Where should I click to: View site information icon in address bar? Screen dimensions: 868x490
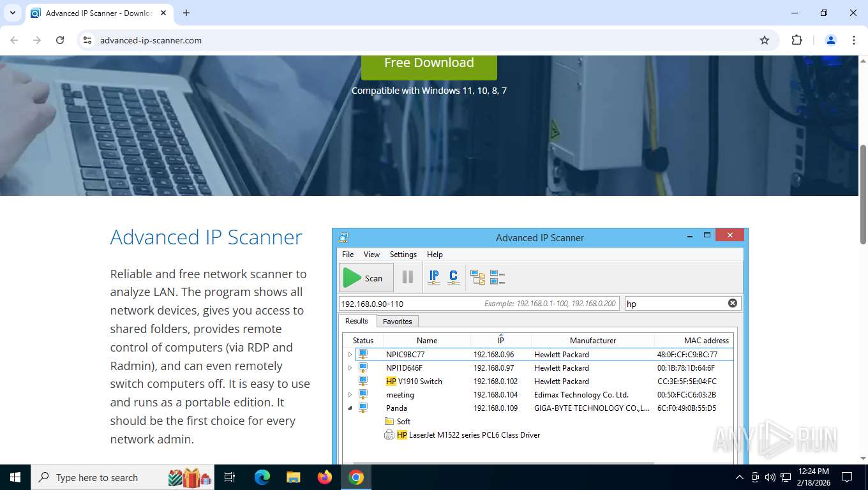tap(88, 40)
